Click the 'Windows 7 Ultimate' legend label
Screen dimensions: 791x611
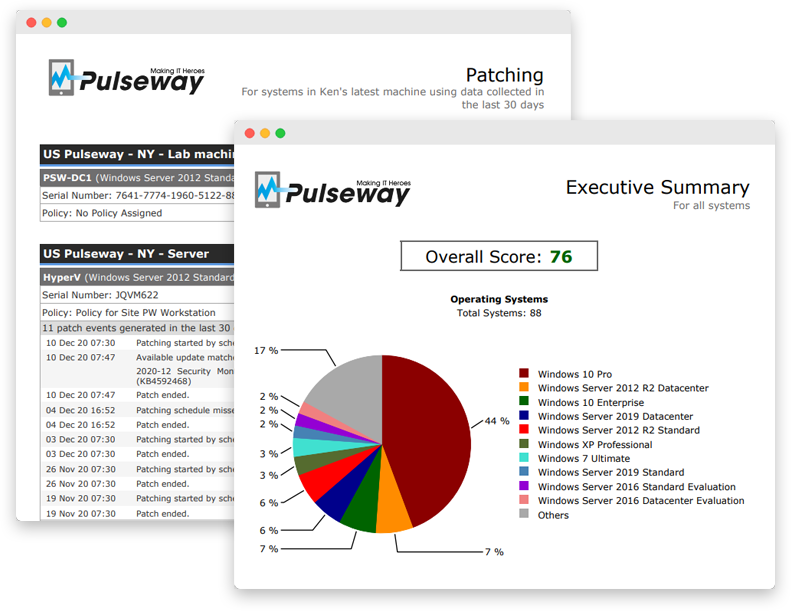tap(584, 459)
